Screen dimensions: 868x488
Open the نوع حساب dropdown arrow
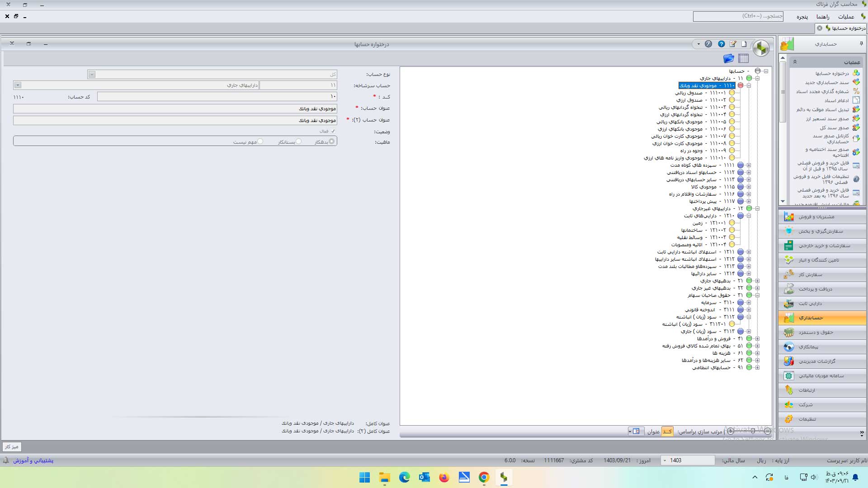click(x=92, y=74)
